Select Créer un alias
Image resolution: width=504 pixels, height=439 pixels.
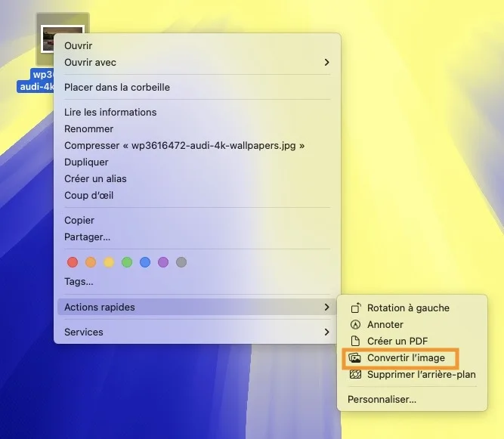[197, 178]
